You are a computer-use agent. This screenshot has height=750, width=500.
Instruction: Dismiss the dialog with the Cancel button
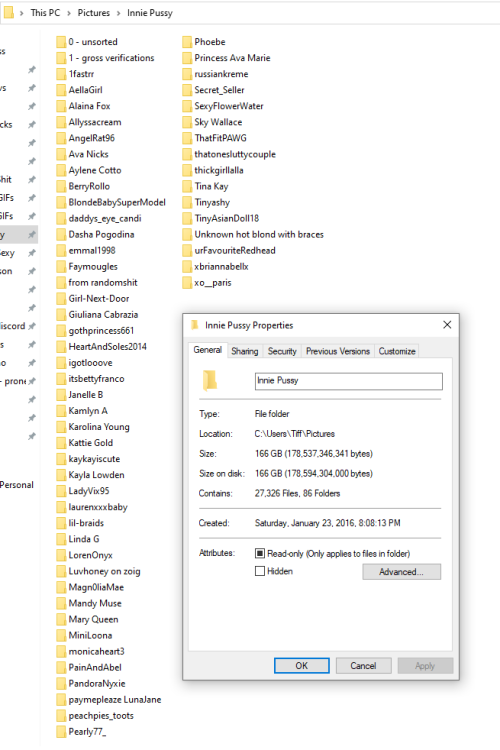coord(363,665)
